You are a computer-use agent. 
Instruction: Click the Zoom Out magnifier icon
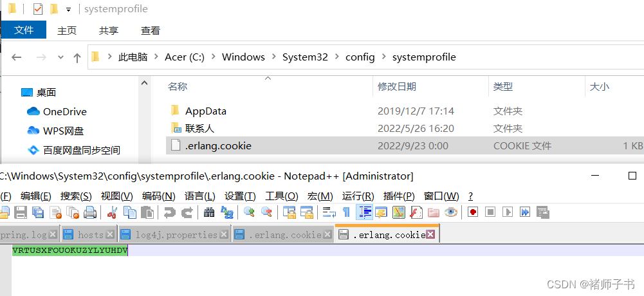[266, 212]
